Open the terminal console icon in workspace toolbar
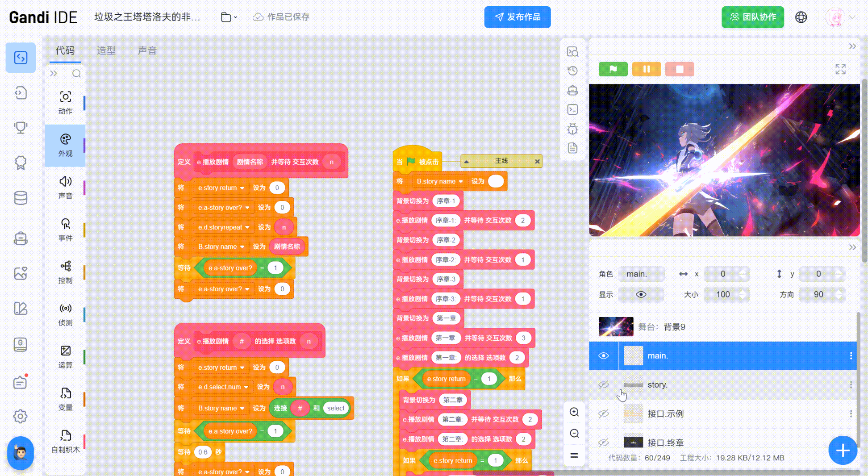Viewport: 868px width, 476px height. tap(572, 109)
